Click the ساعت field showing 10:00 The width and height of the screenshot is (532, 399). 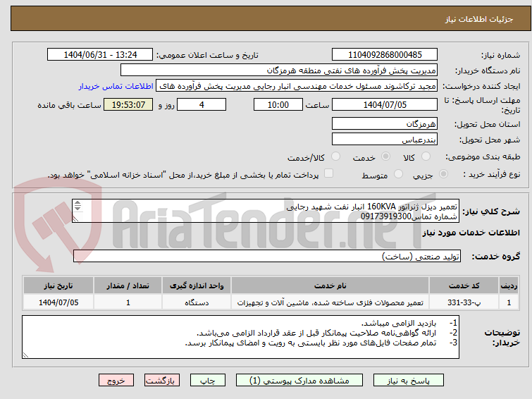pyautogui.click(x=278, y=104)
